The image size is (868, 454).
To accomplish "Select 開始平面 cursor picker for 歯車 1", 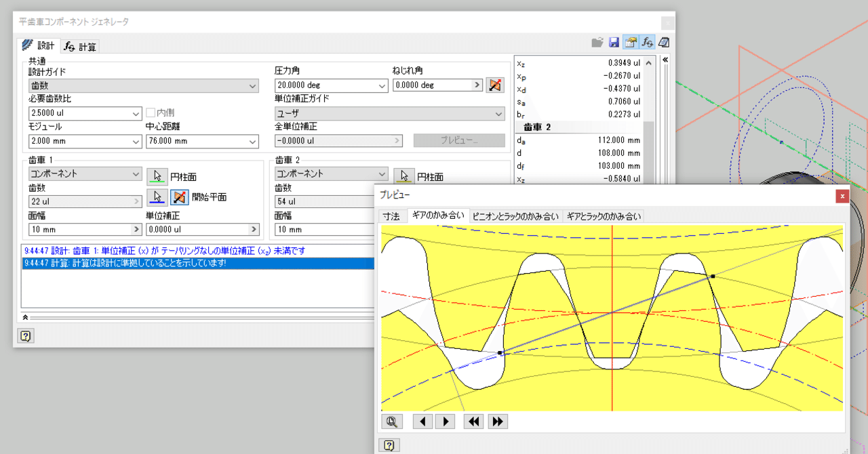I will 157,197.
